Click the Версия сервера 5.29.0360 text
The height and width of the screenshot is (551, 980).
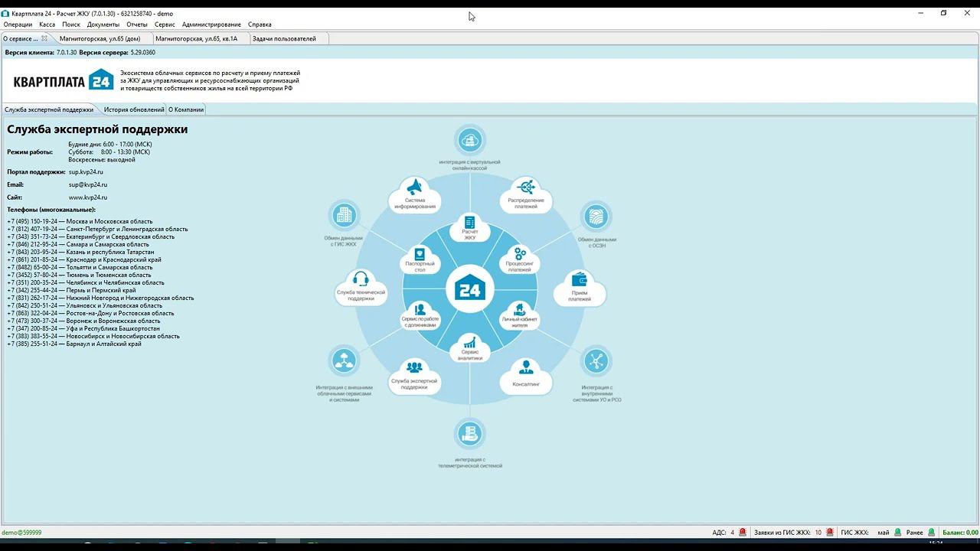pyautogui.click(x=117, y=53)
